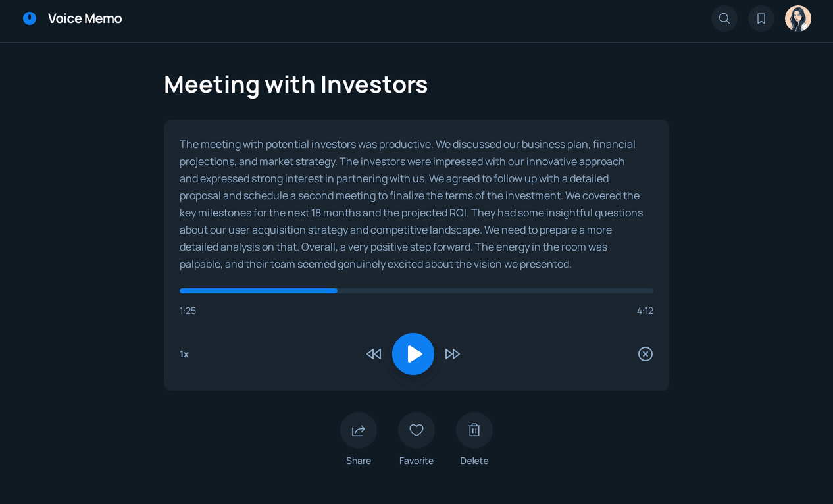The image size is (833, 504).
Task: Seek on the playback progress bar
Action: (x=416, y=291)
